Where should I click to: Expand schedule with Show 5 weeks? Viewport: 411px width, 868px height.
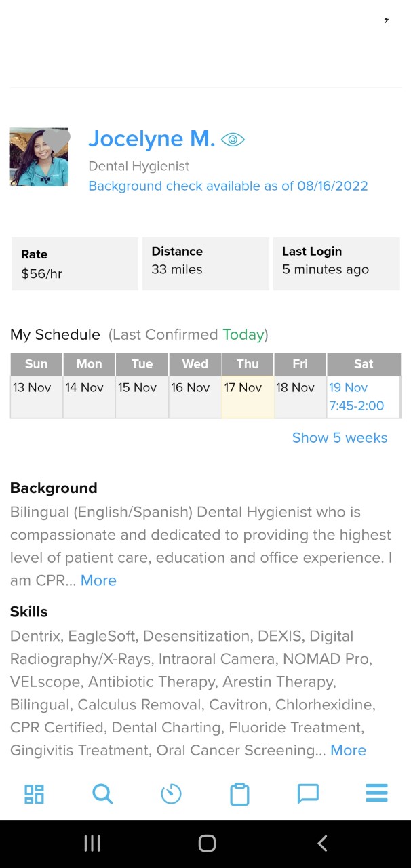point(339,438)
